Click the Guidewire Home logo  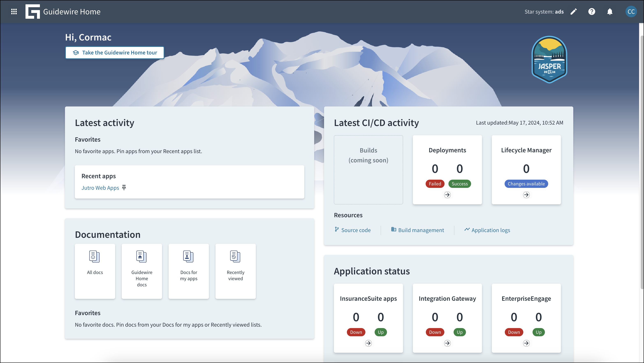pyautogui.click(x=32, y=12)
